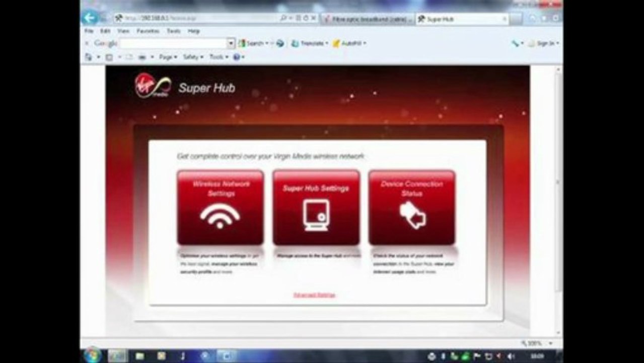Open the new tab button
Screen dimensions: 644x363
pyautogui.click(x=516, y=19)
